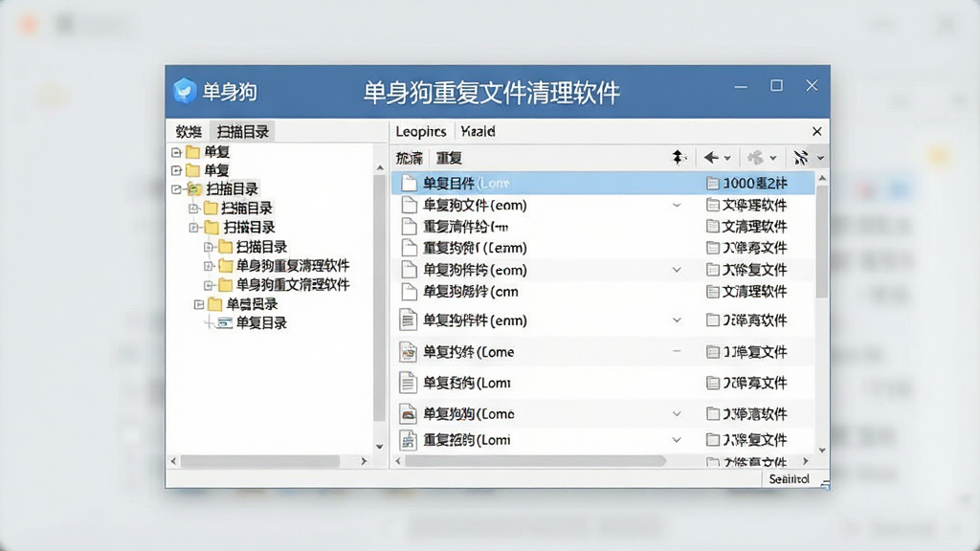Select the 单复目录 leaf item
Image resolution: width=980 pixels, height=551 pixels.
(x=261, y=323)
